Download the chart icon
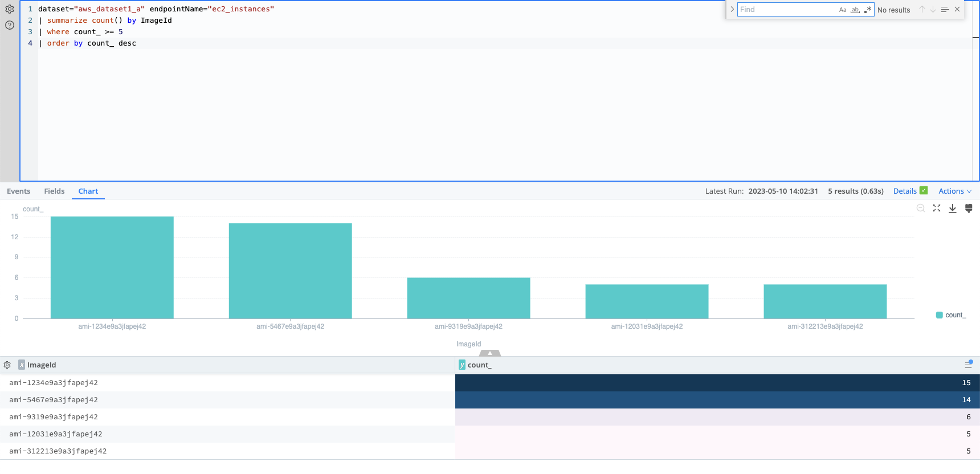 [x=953, y=209]
